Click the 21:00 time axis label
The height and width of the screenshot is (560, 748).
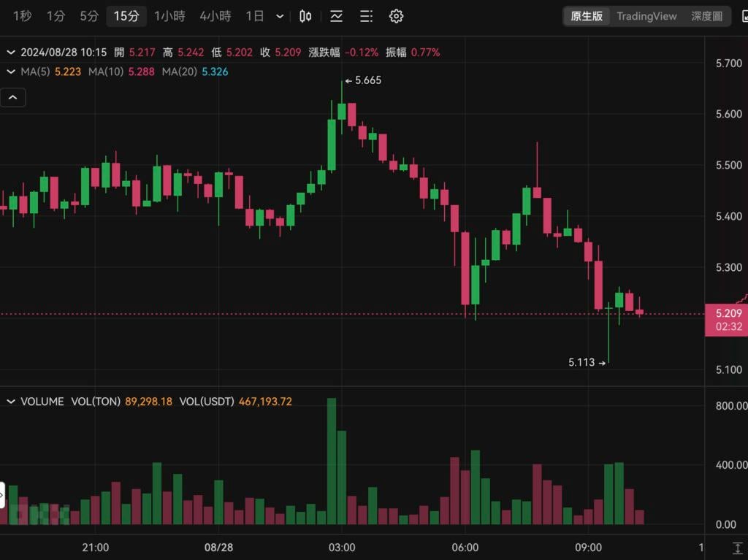click(x=96, y=547)
